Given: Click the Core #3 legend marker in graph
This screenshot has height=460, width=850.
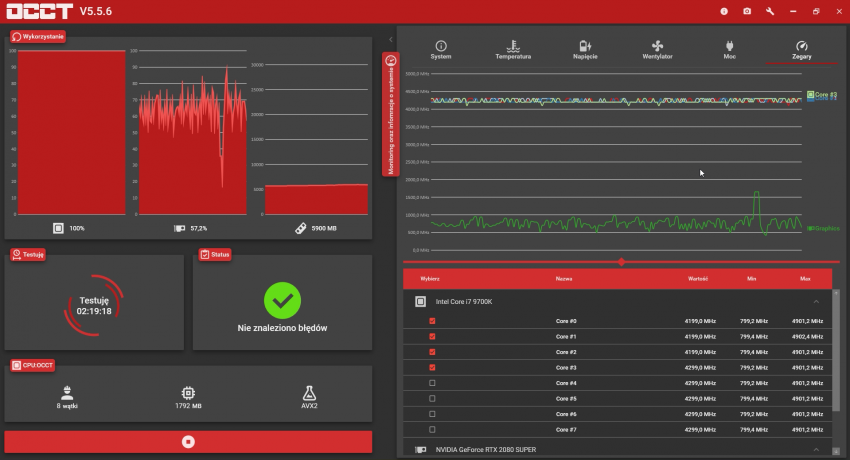Looking at the screenshot, I should tap(810, 95).
